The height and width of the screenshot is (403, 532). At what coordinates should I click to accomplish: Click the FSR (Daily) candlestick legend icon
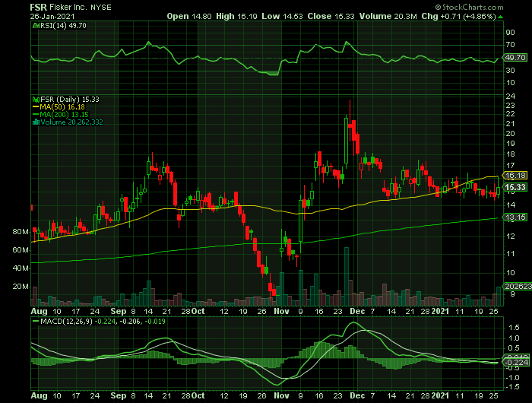point(33,100)
